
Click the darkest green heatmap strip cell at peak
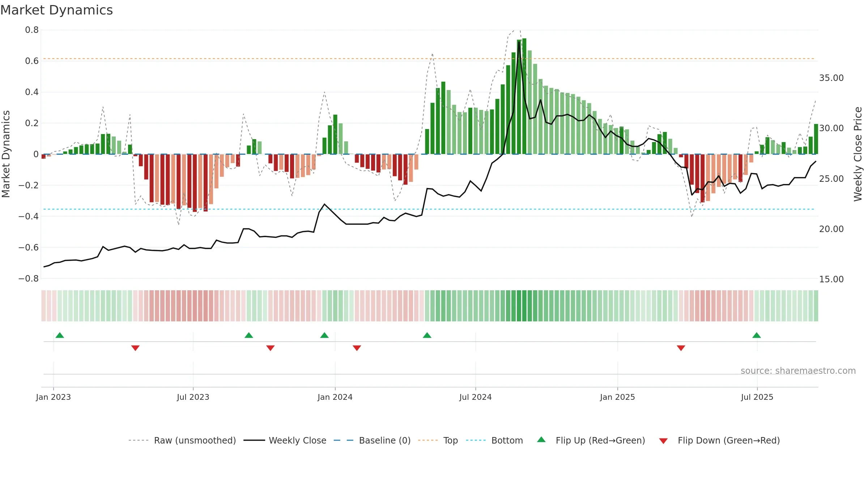(524, 306)
